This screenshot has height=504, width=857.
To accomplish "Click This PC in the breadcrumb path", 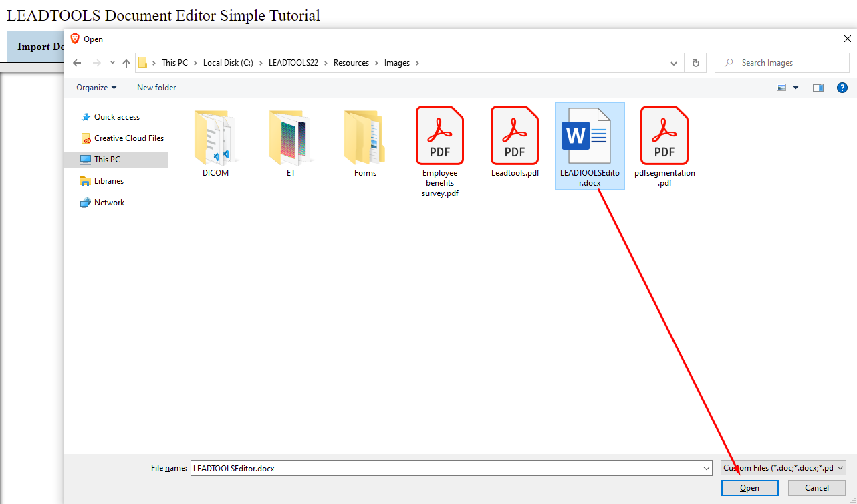I will click(174, 63).
